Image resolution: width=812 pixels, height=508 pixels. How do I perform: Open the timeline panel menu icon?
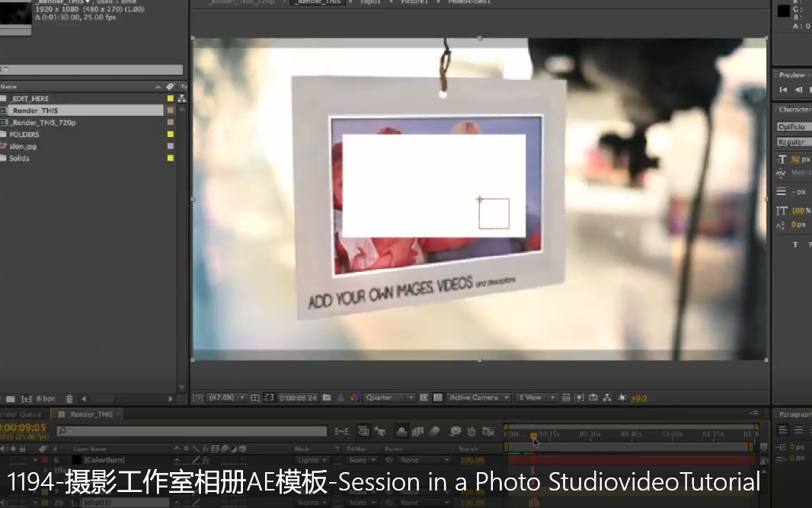754,414
